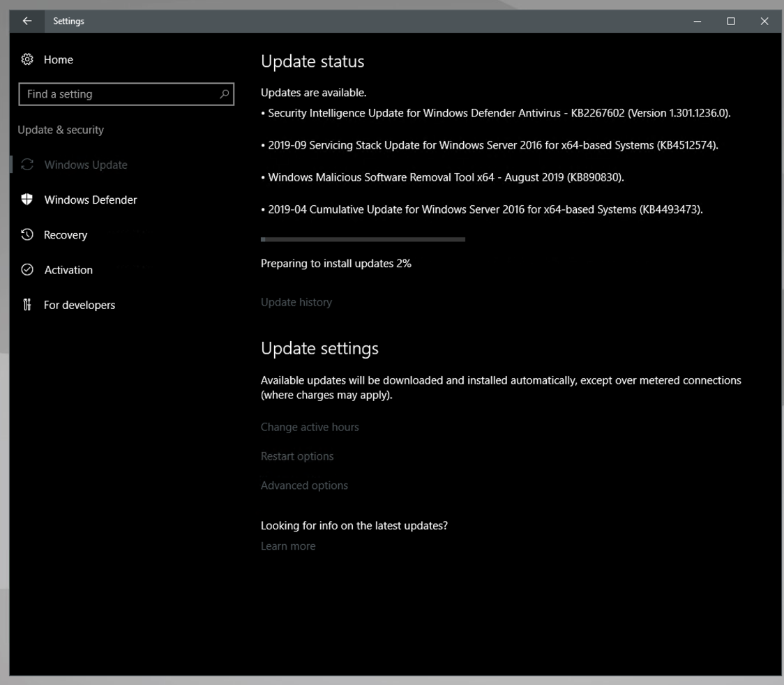Image resolution: width=784 pixels, height=685 pixels.
Task: Open Windows Defender settings
Action: click(90, 200)
